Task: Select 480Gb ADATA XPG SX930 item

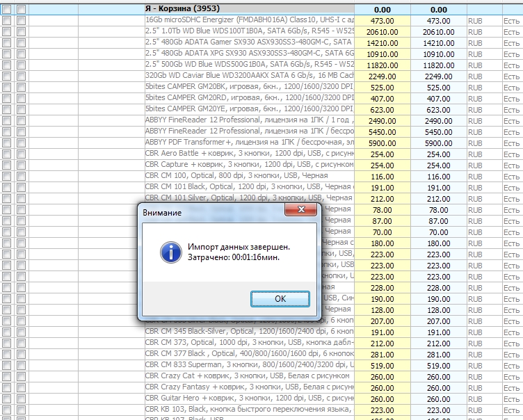Action: coord(250,54)
